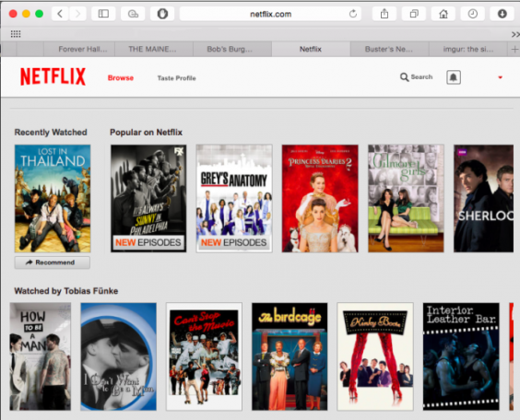Open Can't Stop the Music poster

205,356
